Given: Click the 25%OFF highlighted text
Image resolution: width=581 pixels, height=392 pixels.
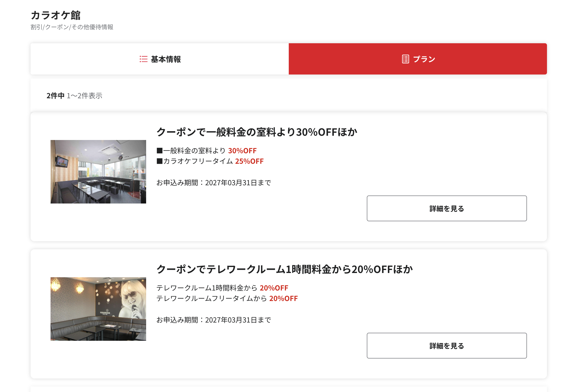Looking at the screenshot, I should (x=249, y=161).
